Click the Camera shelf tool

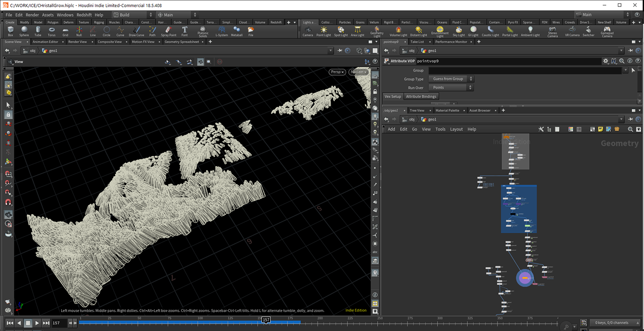(308, 31)
